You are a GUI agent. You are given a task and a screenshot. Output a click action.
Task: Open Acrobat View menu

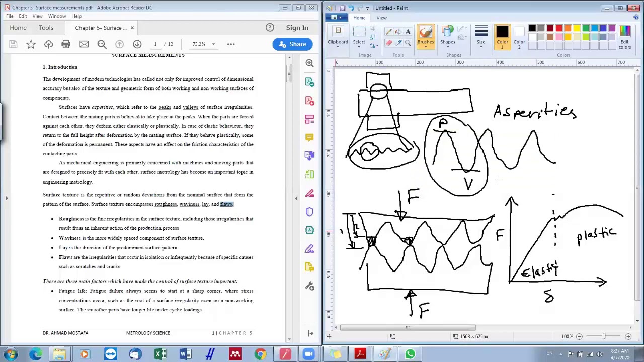pyautogui.click(x=37, y=16)
